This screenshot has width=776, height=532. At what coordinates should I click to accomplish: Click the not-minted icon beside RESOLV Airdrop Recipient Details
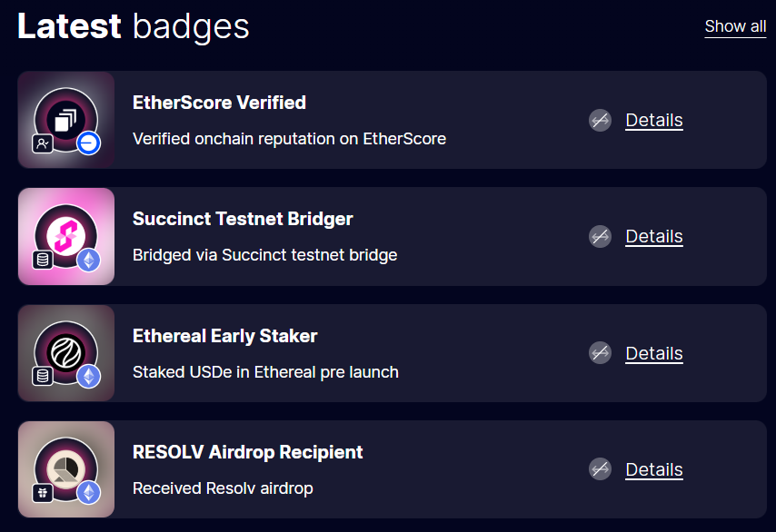[x=600, y=469]
